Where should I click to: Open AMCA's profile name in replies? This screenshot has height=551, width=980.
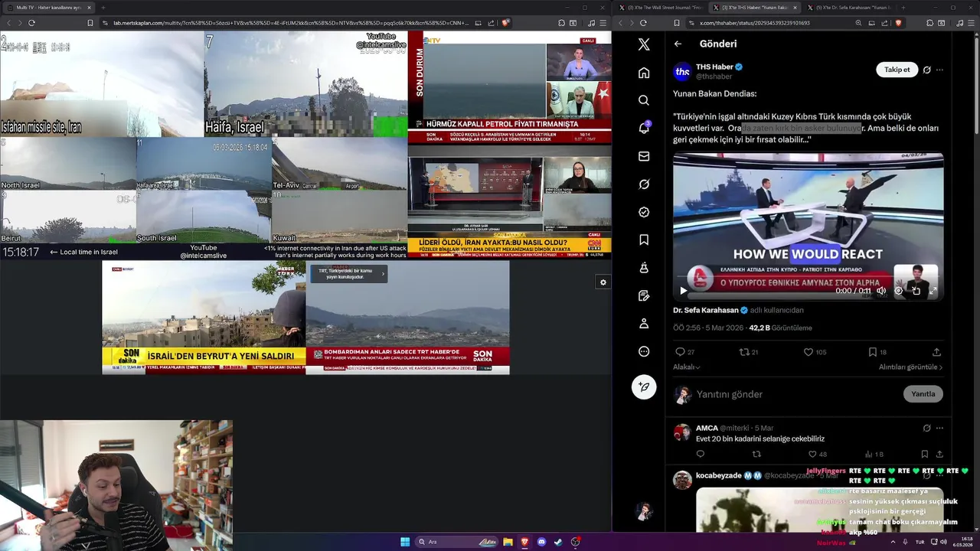tap(707, 428)
